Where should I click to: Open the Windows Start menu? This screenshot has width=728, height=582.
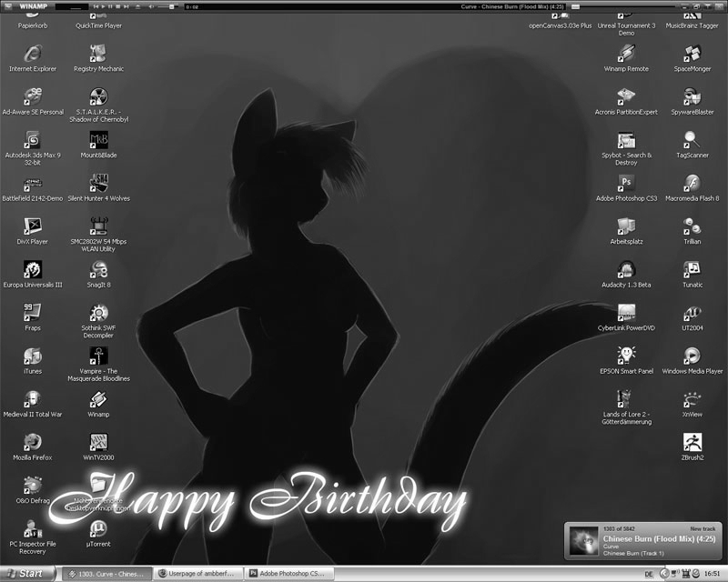click(x=28, y=574)
